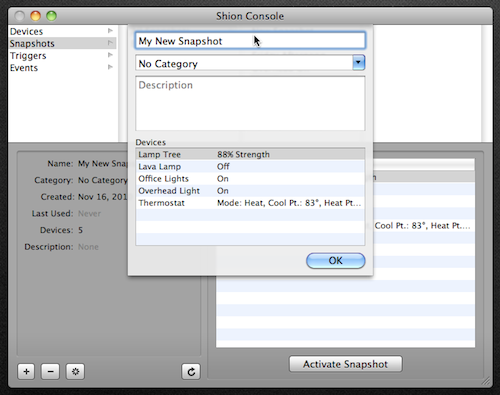Open the No Category dropdown

[x=358, y=63]
